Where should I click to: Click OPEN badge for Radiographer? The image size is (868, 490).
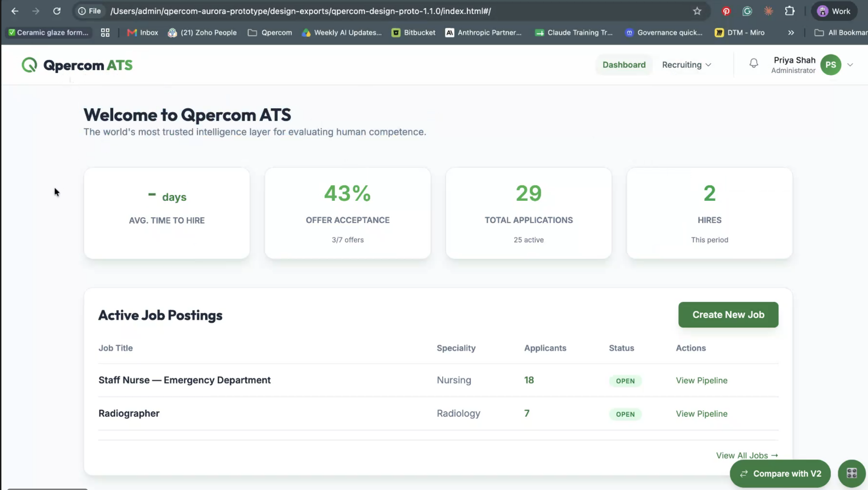coord(625,414)
